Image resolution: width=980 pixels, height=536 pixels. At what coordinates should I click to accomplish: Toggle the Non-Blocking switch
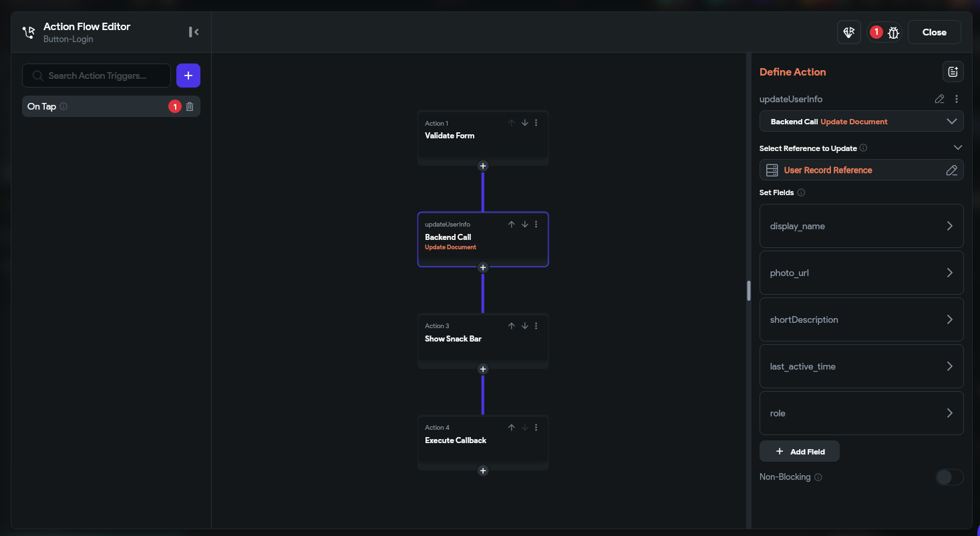[x=949, y=477]
